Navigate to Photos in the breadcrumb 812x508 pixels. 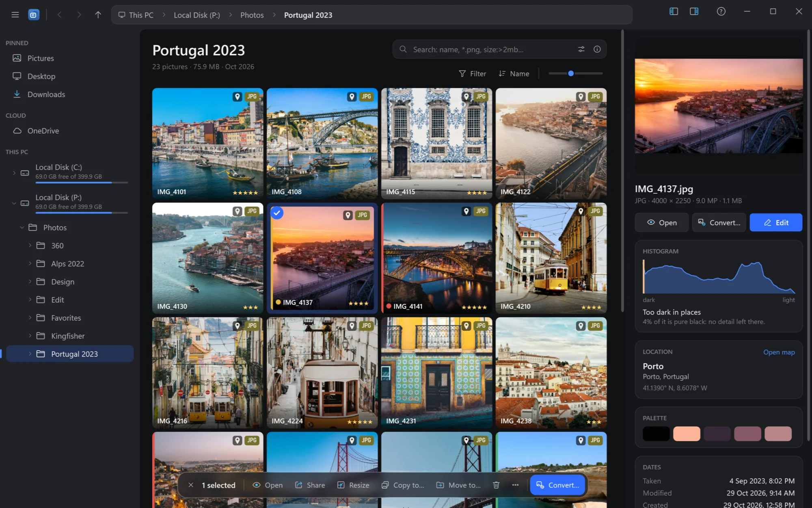[252, 15]
